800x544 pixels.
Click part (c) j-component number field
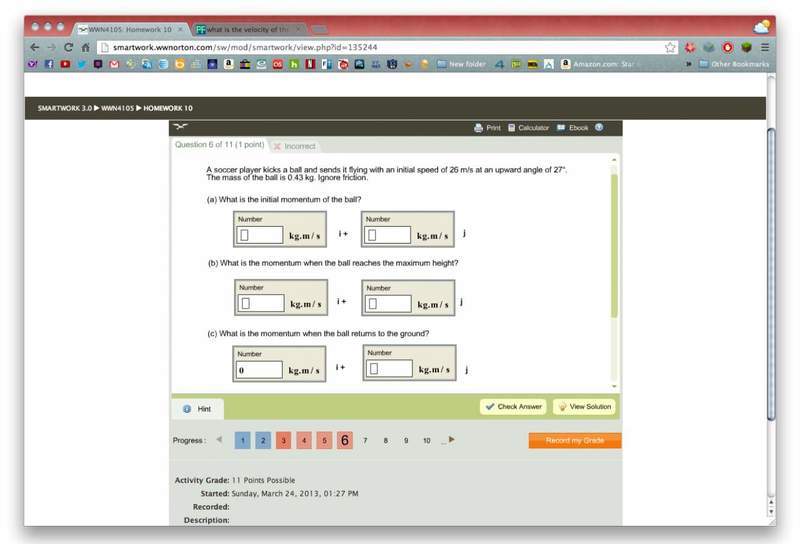(x=389, y=368)
